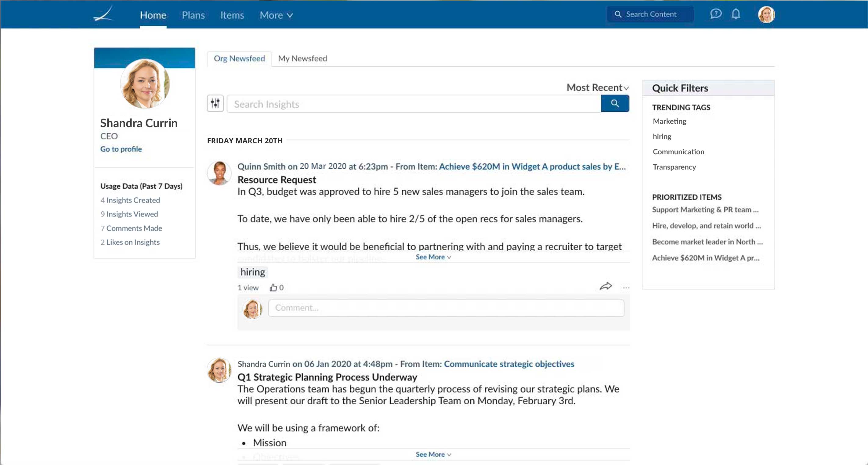Focus the Search Insights field

point(414,104)
